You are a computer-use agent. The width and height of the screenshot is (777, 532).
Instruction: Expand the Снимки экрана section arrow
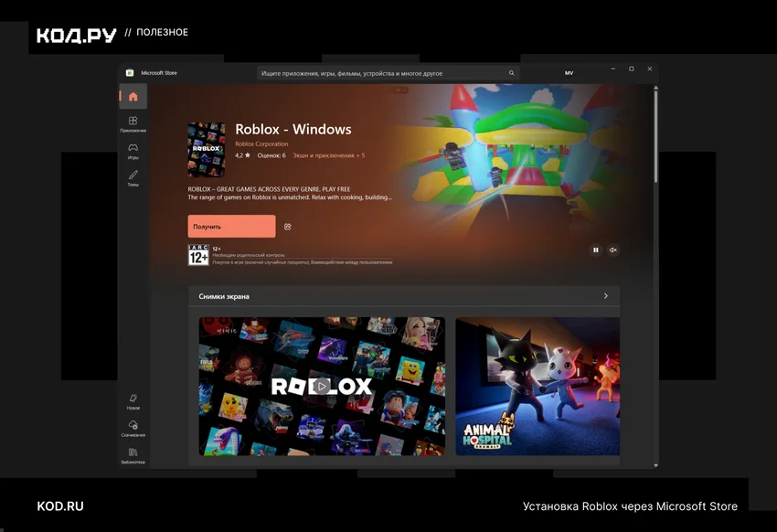[x=605, y=296]
